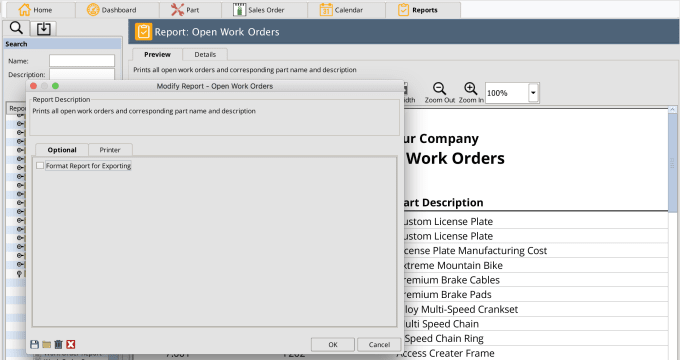Select the Printer tab in dialog
The image size is (680, 360).
[x=110, y=150]
